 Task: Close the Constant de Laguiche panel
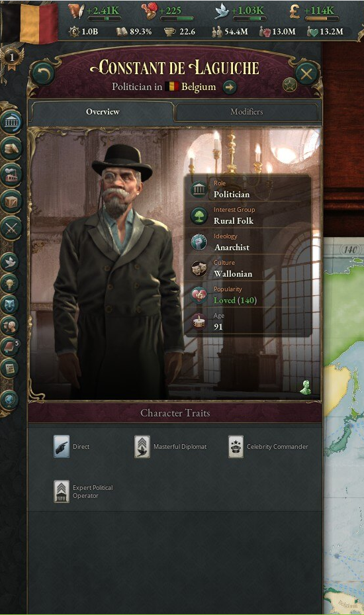(x=306, y=73)
